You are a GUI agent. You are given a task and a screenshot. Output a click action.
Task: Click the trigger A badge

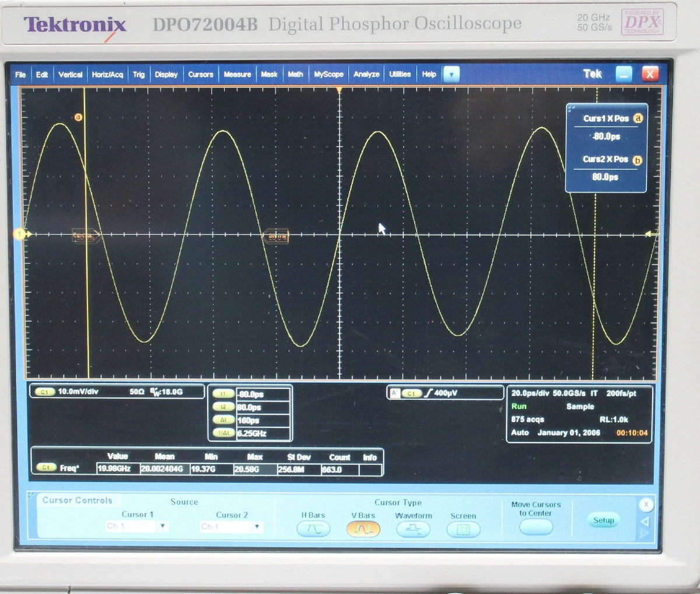coord(394,393)
